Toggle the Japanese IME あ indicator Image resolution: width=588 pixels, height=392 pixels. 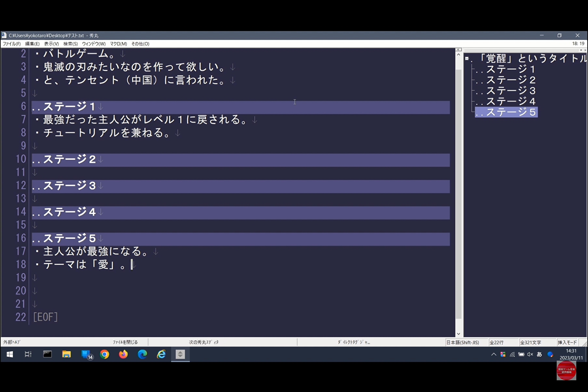point(539,354)
